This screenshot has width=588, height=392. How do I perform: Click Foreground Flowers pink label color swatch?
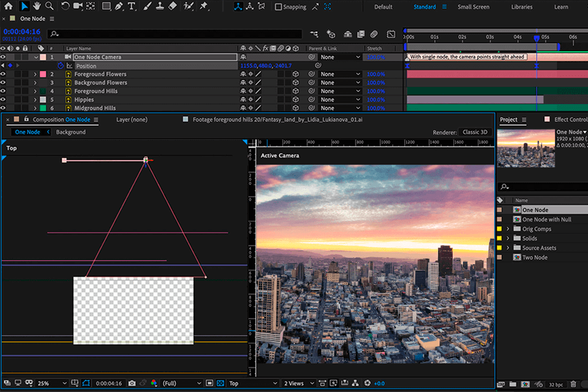(43, 74)
